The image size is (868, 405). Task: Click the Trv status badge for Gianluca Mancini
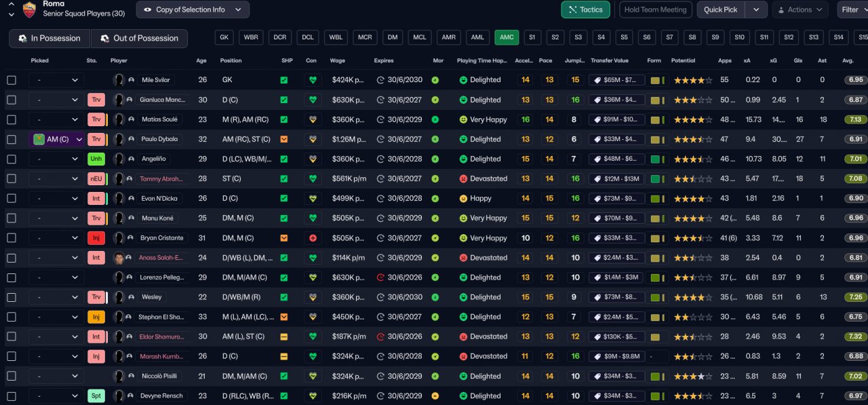96,100
